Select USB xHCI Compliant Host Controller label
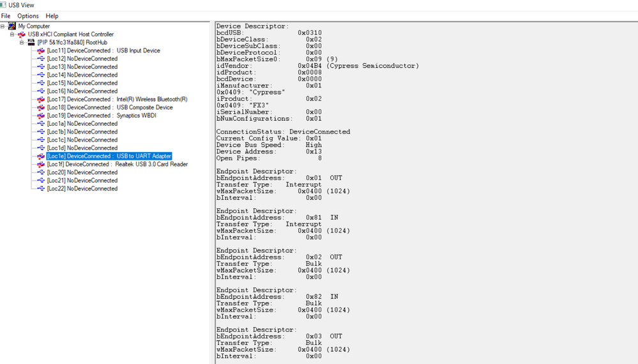 click(x=71, y=34)
